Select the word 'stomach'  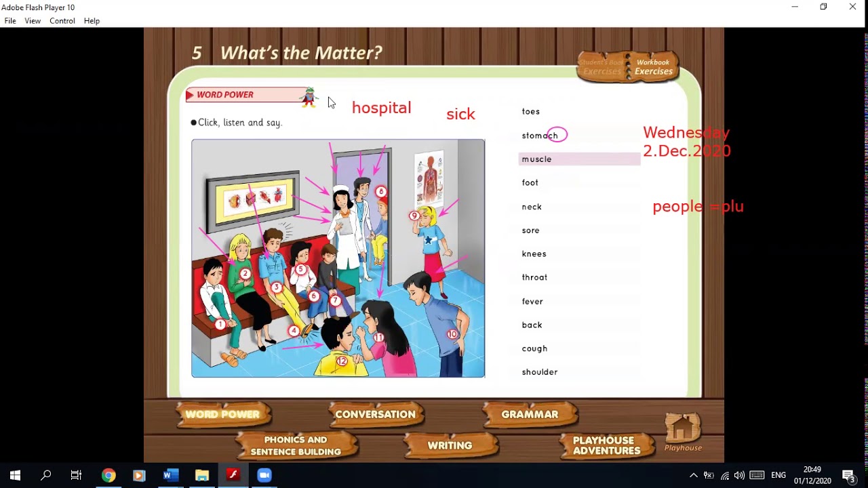tap(540, 136)
